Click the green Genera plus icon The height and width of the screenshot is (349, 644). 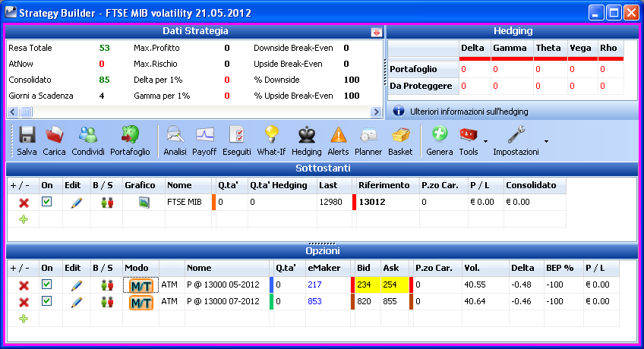tap(439, 140)
